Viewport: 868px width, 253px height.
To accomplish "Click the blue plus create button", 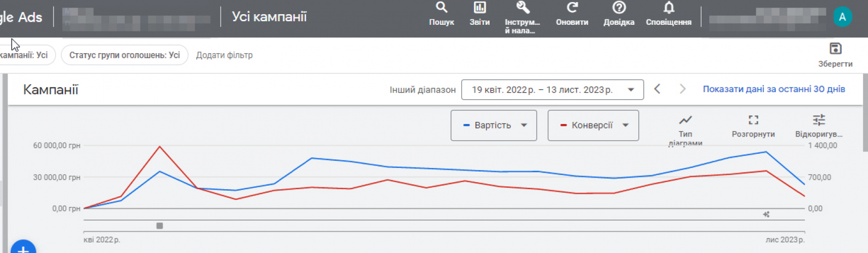I will click(x=23, y=248).
